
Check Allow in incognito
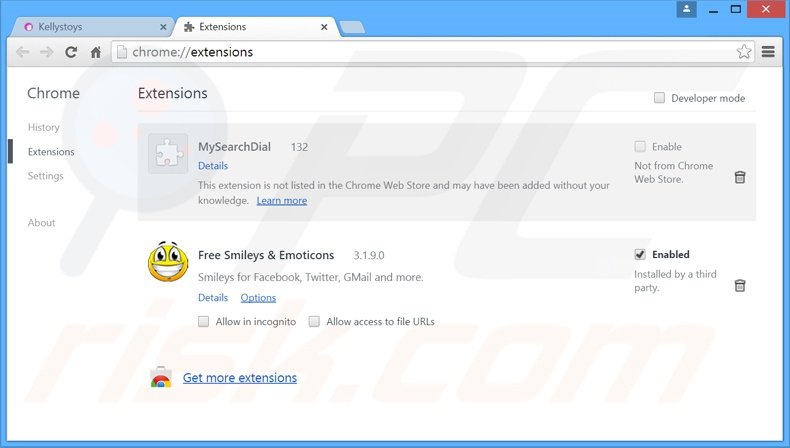point(204,322)
